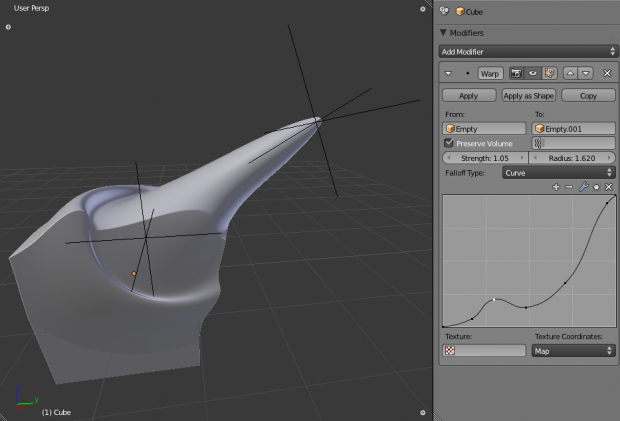Click the Copy modifier button
This screenshot has height=421, width=620.
click(588, 96)
